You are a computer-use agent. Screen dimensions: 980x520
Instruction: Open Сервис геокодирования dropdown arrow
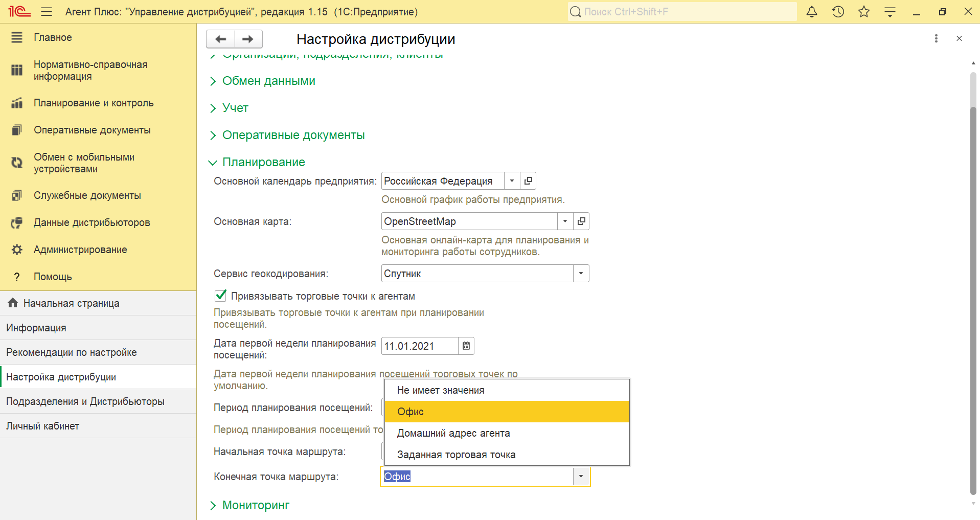[x=581, y=274]
